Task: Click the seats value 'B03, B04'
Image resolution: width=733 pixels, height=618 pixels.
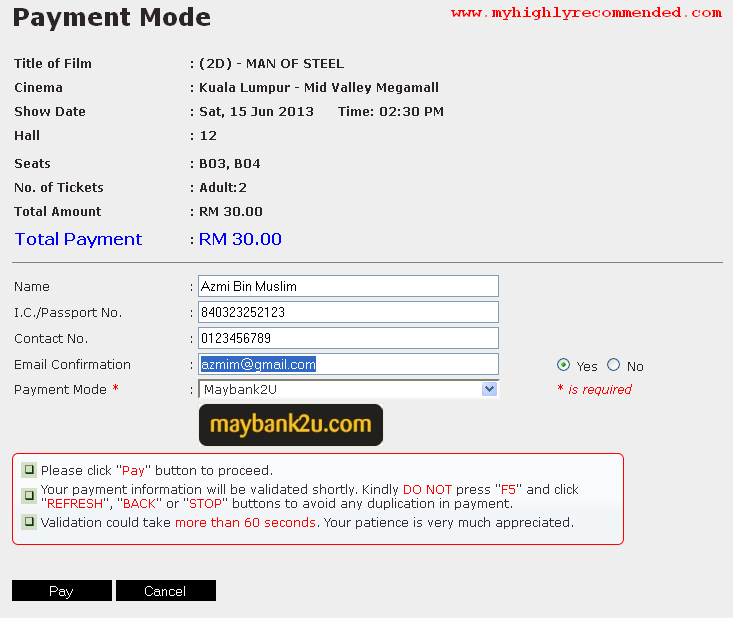Action: click(230, 164)
